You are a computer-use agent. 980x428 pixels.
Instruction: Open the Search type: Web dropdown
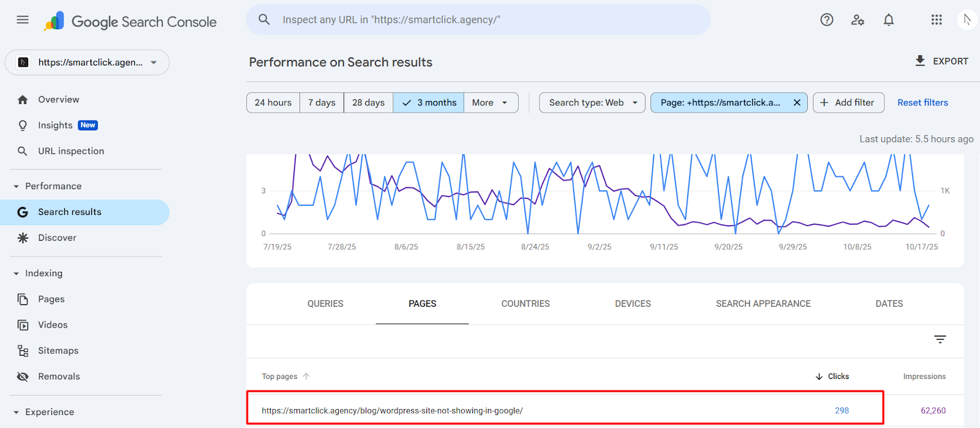point(592,103)
